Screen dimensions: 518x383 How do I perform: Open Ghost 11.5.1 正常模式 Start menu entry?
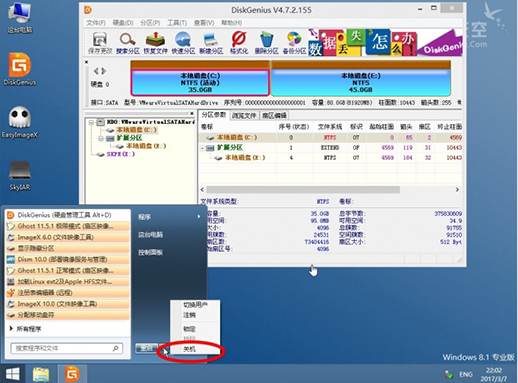click(68, 270)
